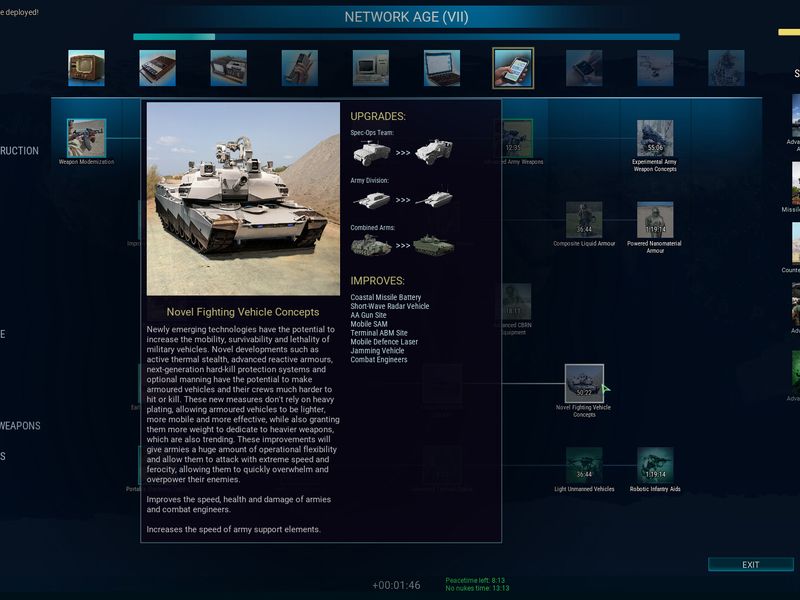Click Mobile Defence Laser in the list
Image resolution: width=800 pixels, height=600 pixels.
coord(384,342)
